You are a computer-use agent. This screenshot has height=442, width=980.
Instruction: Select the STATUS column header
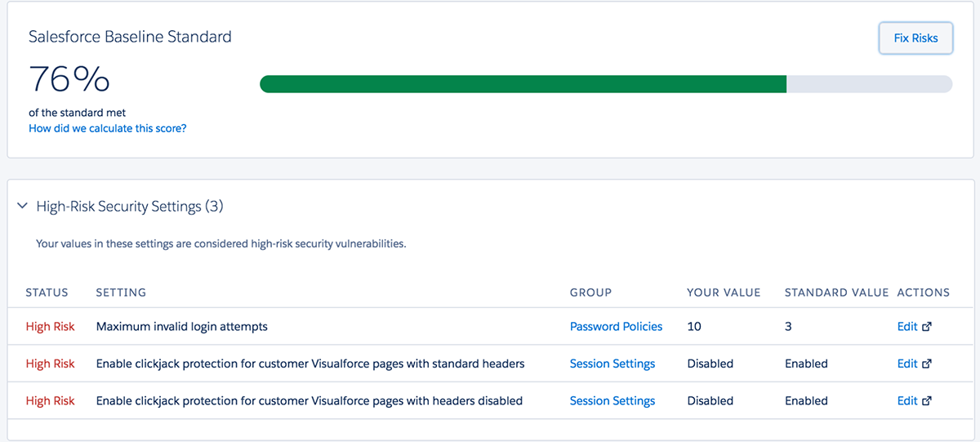[x=47, y=292]
